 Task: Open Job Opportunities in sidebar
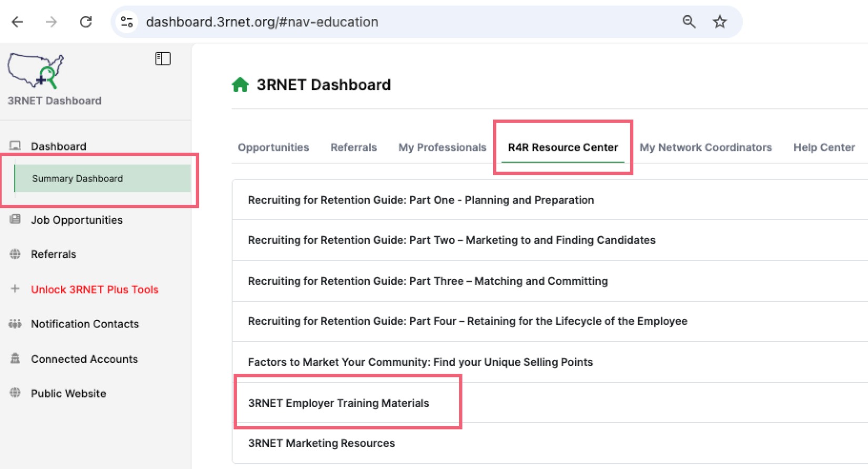77,220
